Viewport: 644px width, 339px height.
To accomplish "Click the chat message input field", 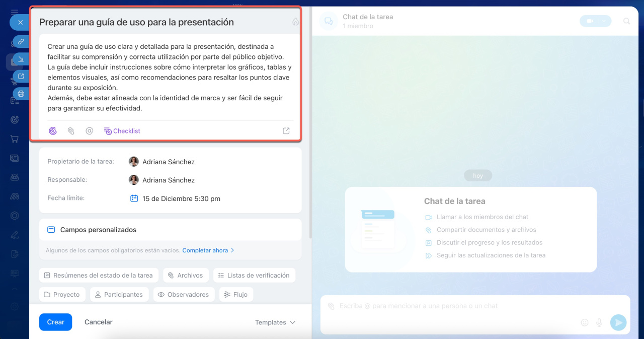I will tap(453, 306).
